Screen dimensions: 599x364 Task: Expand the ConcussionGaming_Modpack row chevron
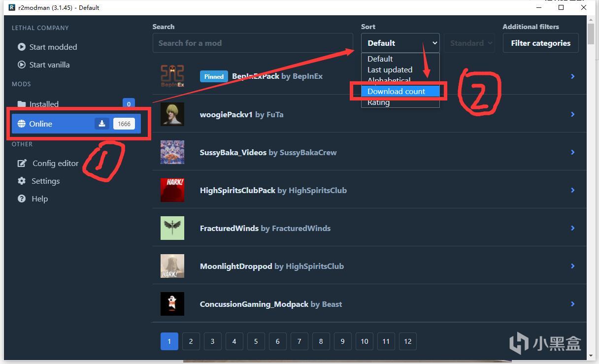point(573,304)
